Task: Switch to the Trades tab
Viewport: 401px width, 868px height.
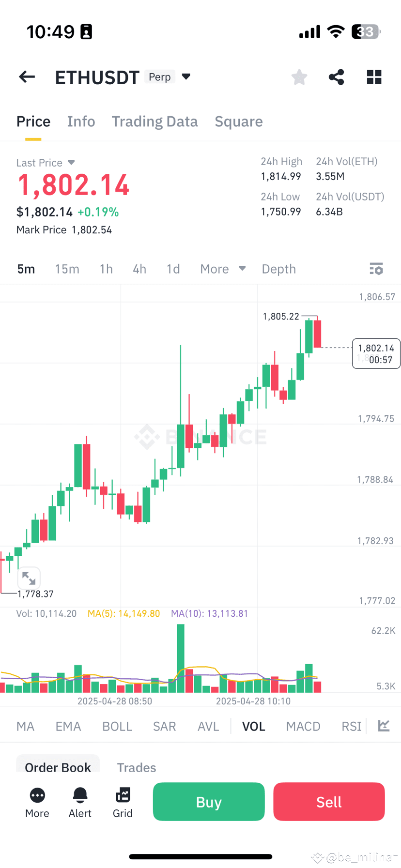Action: point(137,767)
